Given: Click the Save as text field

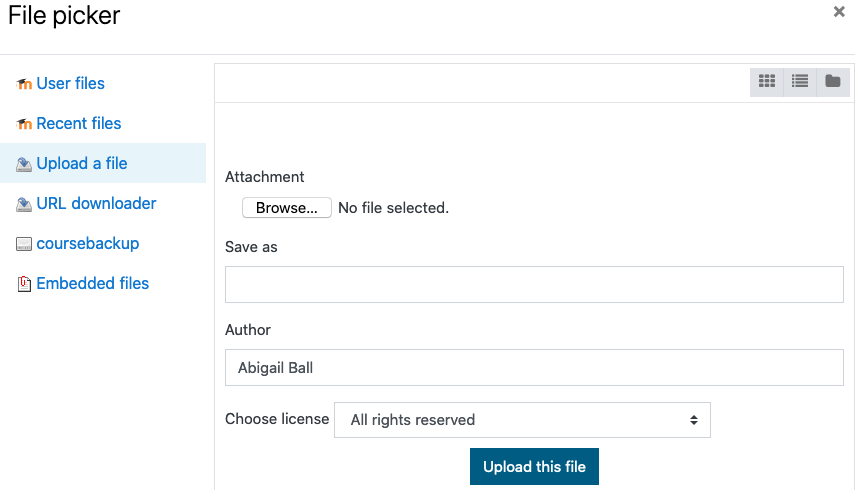Looking at the screenshot, I should coord(534,285).
